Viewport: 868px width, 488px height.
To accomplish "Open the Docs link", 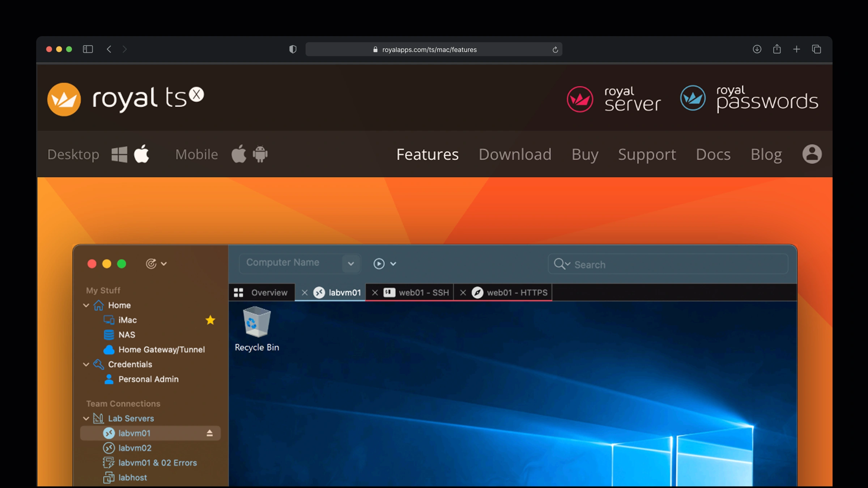I will click(x=713, y=154).
